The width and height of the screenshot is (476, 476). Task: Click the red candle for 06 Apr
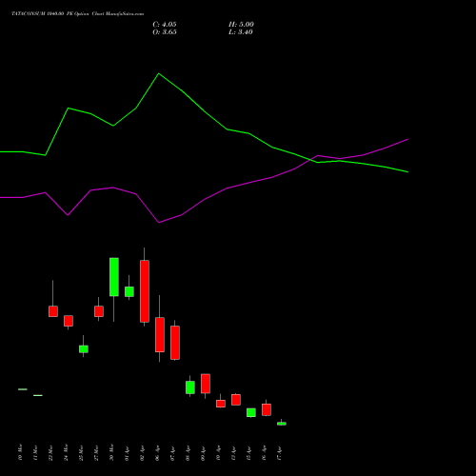click(160, 334)
